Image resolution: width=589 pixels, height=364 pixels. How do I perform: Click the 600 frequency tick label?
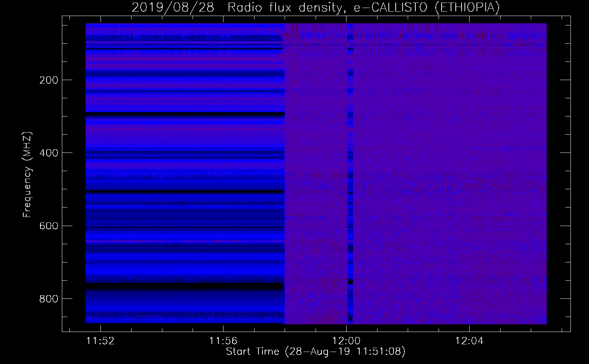[48, 226]
